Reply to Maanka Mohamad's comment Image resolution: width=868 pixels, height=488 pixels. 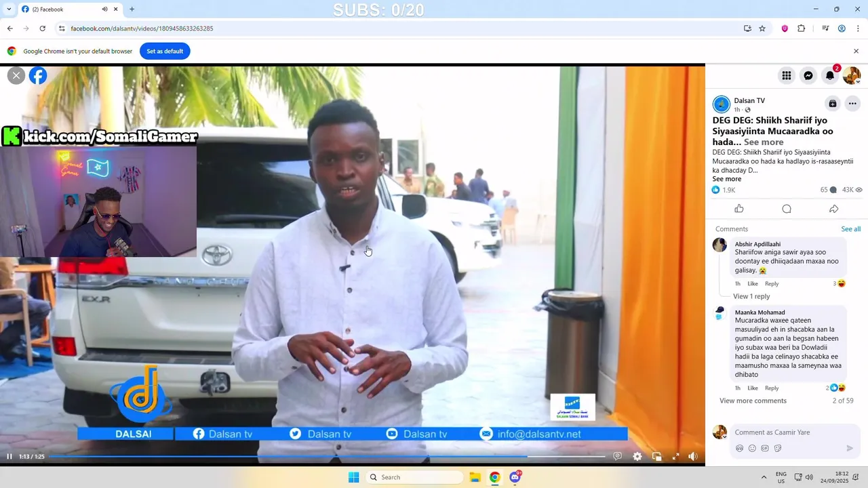(x=772, y=388)
